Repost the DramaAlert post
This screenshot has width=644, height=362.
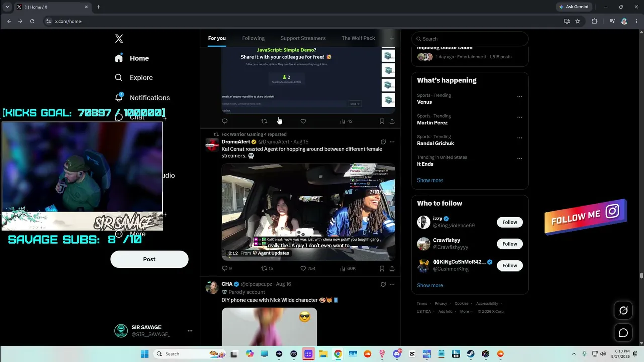click(x=267, y=268)
